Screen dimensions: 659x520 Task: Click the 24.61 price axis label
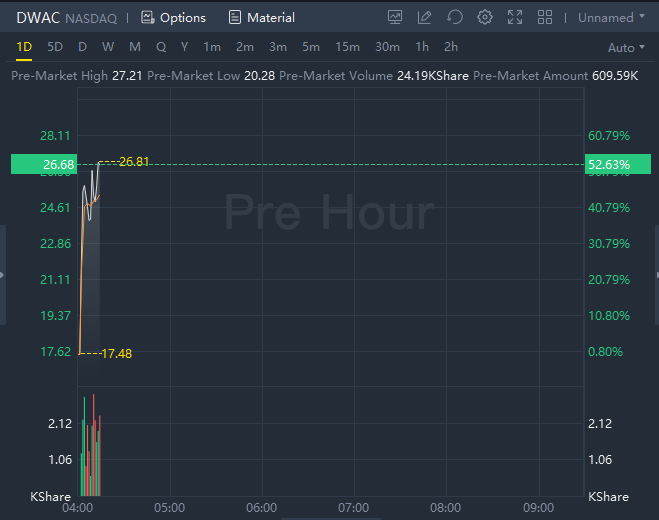(55, 208)
